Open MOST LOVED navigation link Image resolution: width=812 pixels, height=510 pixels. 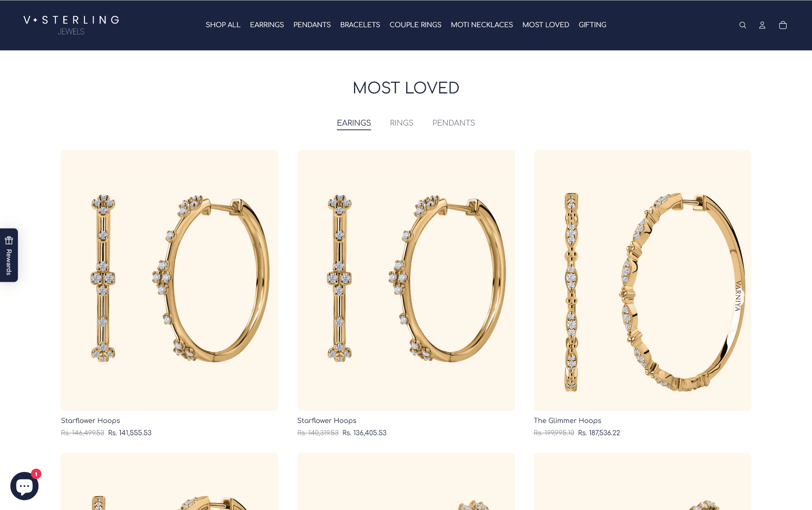546,25
